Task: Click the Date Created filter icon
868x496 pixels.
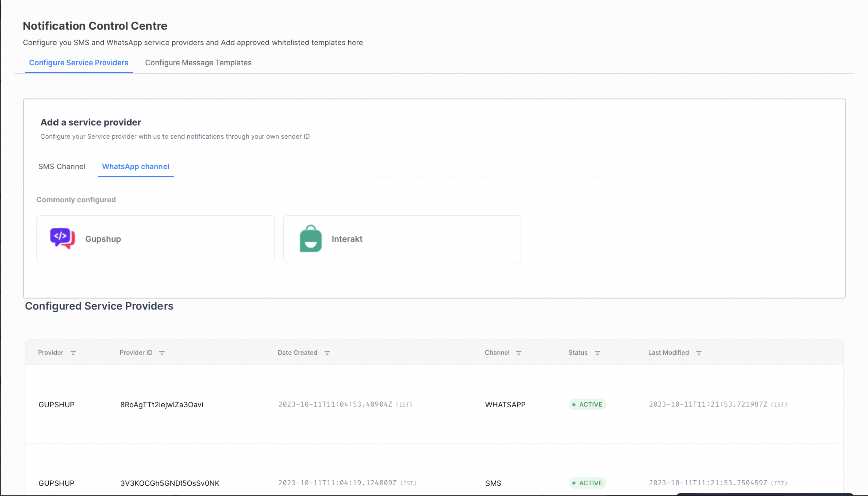Action: coord(327,353)
